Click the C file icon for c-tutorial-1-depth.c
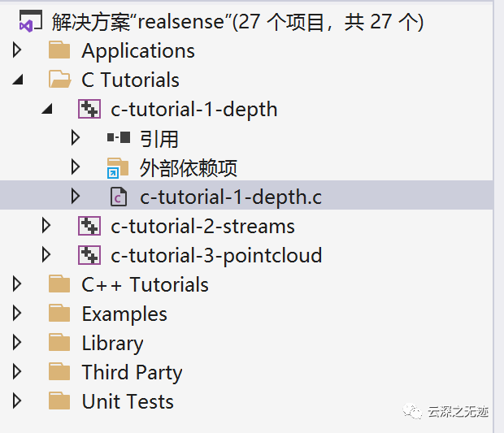 [x=119, y=197]
